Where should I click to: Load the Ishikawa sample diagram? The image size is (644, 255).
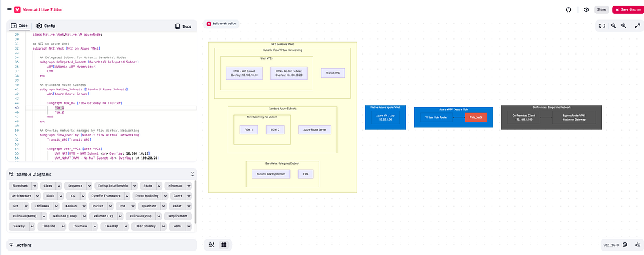(42, 206)
